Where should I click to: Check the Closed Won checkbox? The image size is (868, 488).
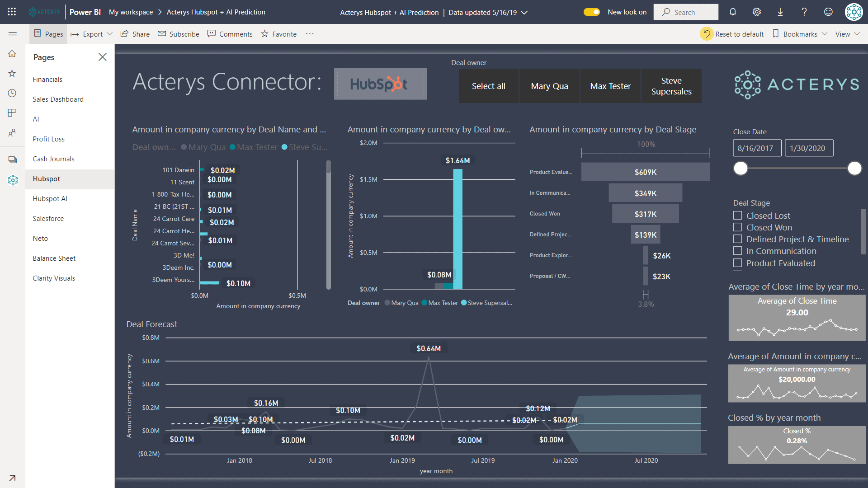click(x=737, y=227)
